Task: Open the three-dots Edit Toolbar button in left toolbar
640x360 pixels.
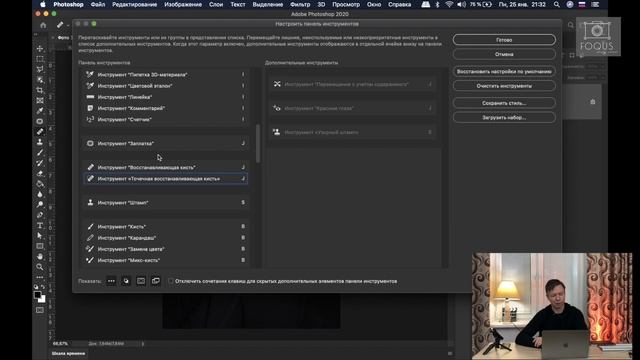Action: pos(40,278)
